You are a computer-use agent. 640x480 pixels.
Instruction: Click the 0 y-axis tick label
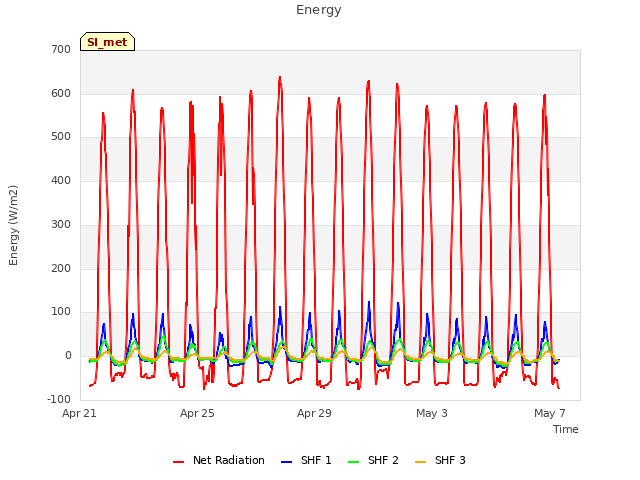68,356
